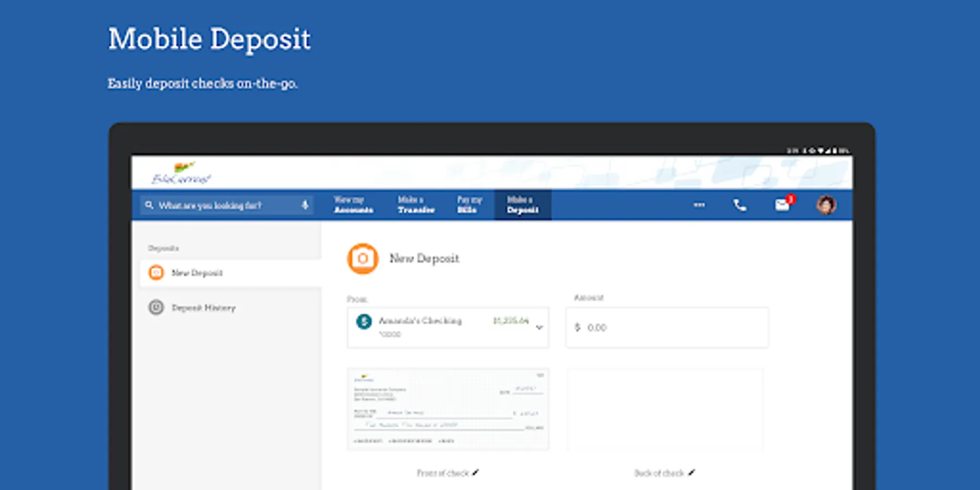Switch to the Pay my Bills tab
This screenshot has width=980, height=490.
[x=469, y=205]
